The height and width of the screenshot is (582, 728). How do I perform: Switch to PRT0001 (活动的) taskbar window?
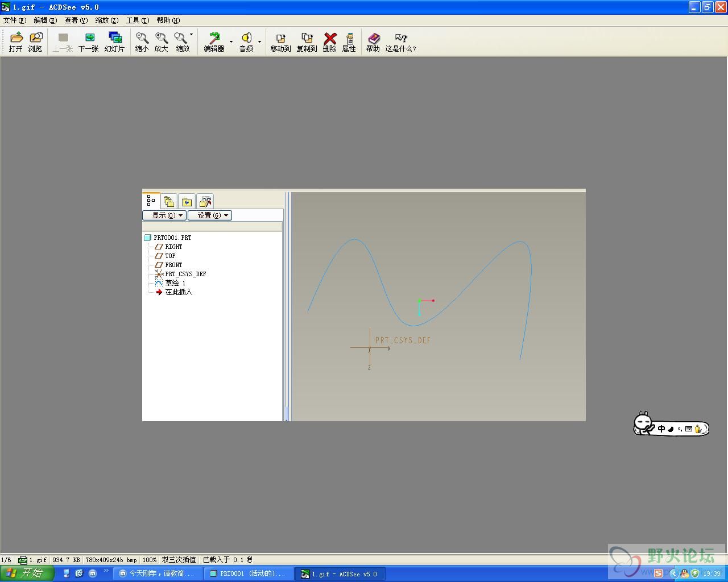coord(249,574)
